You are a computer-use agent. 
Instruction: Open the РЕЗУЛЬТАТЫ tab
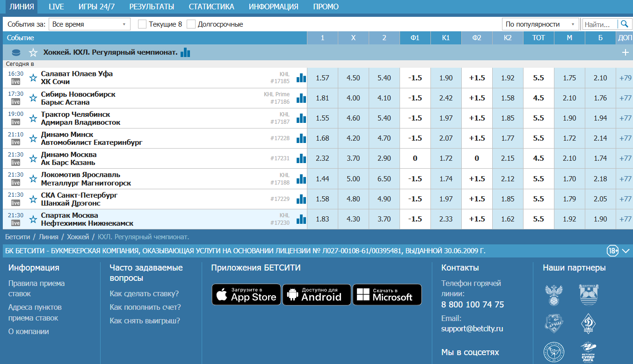pos(152,7)
